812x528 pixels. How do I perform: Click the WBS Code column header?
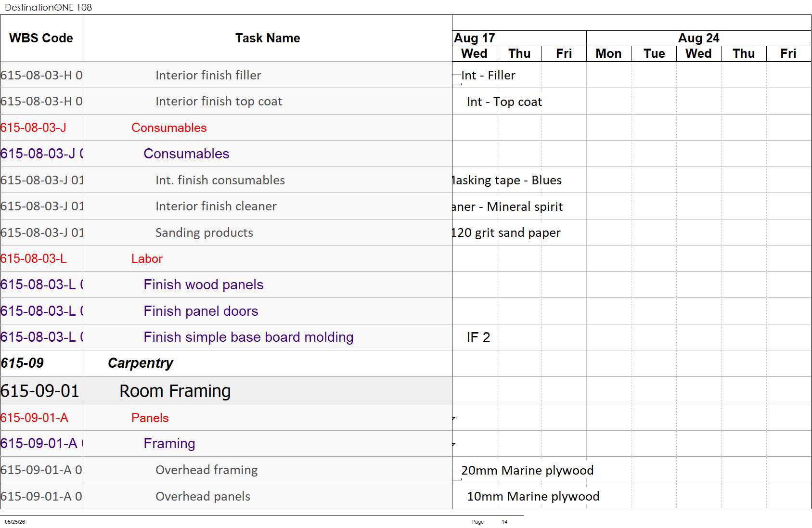click(41, 38)
